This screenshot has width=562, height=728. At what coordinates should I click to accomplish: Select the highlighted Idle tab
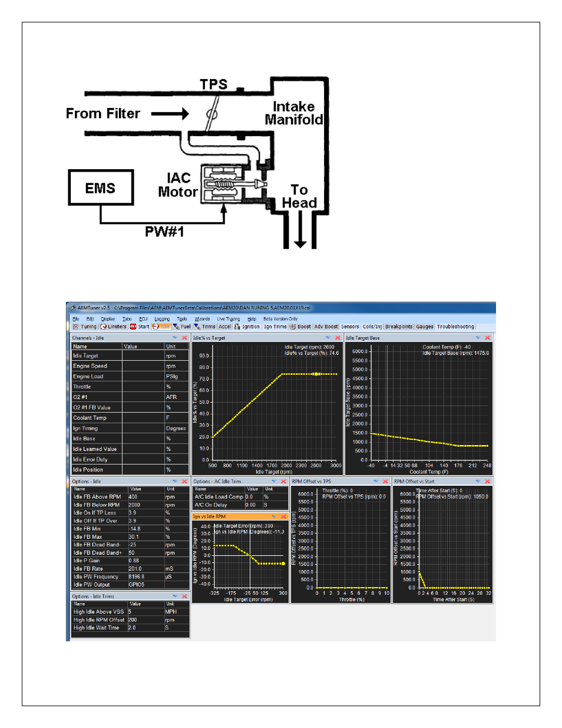click(x=161, y=327)
